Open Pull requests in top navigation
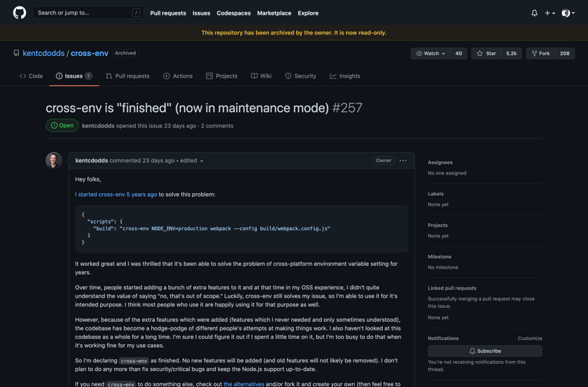This screenshot has width=588, height=387. [x=168, y=13]
